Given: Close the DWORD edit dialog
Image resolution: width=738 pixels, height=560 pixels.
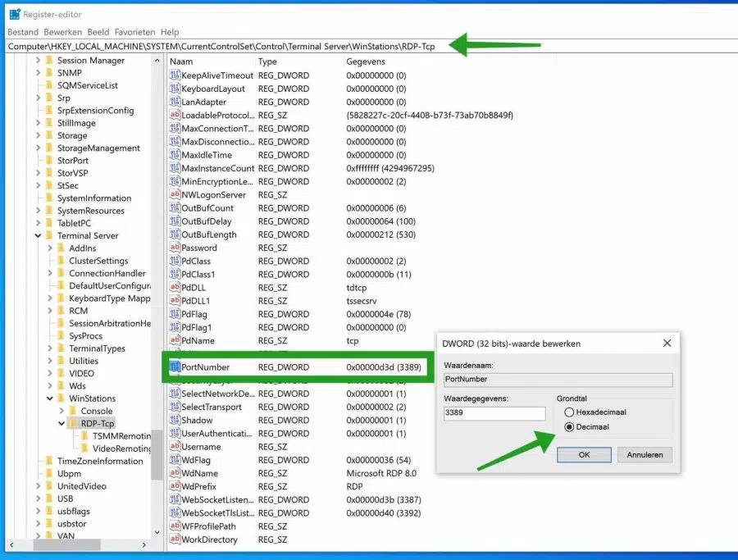Looking at the screenshot, I should [667, 343].
